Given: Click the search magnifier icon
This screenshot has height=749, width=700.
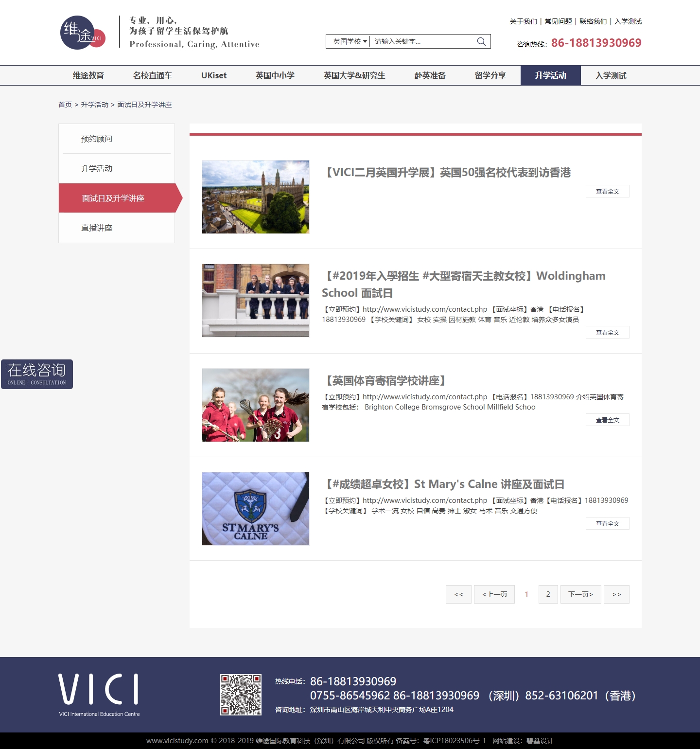Looking at the screenshot, I should pyautogui.click(x=481, y=41).
